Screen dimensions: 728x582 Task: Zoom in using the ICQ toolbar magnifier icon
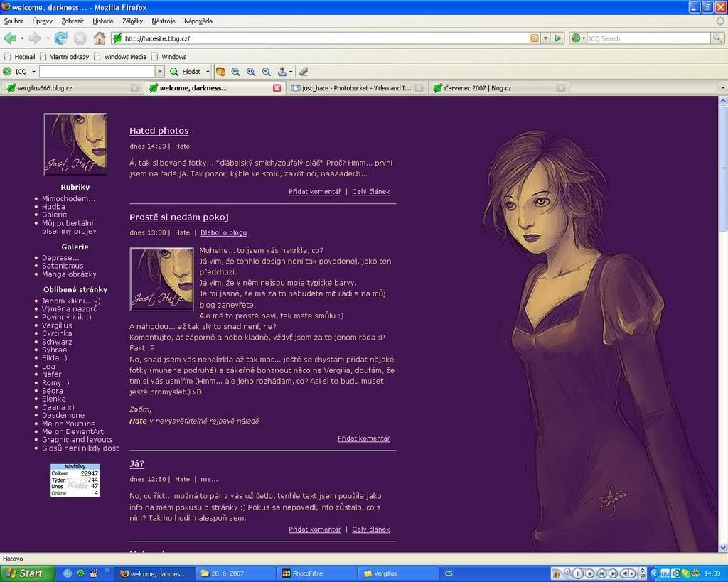point(234,71)
